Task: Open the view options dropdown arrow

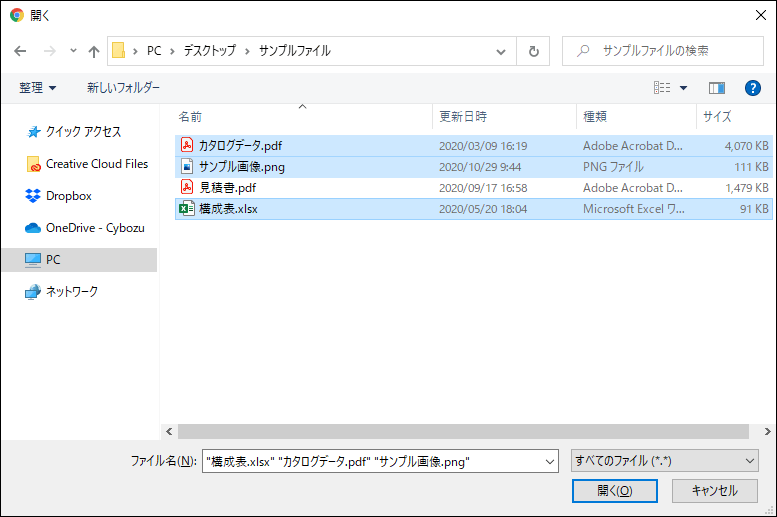Action: pos(684,88)
